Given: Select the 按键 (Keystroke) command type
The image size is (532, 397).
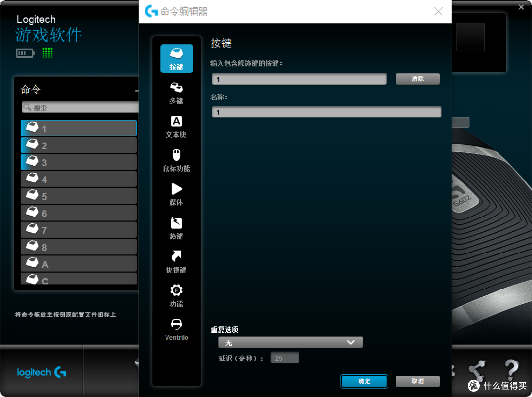Looking at the screenshot, I should pos(176,58).
